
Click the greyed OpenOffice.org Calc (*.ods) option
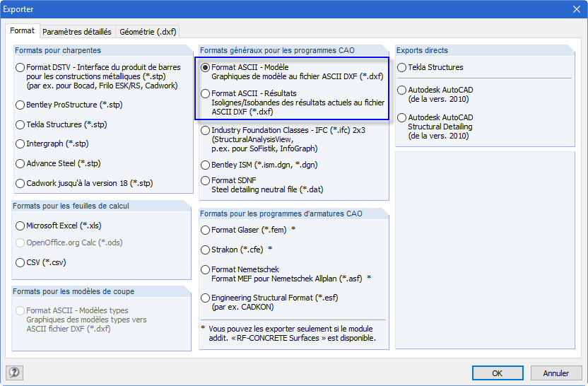pyautogui.click(x=20, y=242)
